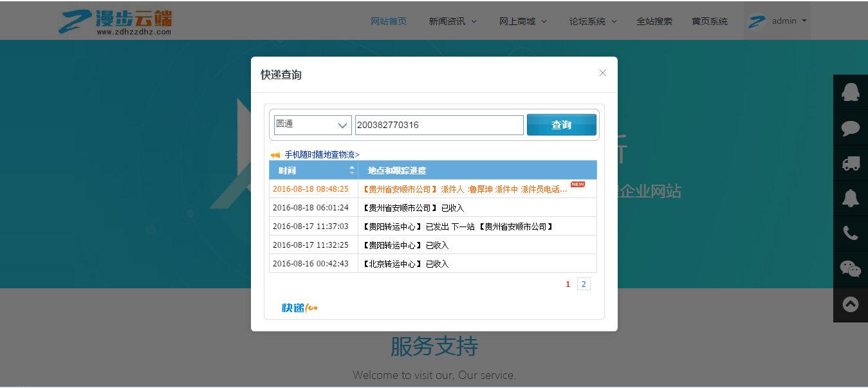Close the 快递查询 dialog

point(602,73)
